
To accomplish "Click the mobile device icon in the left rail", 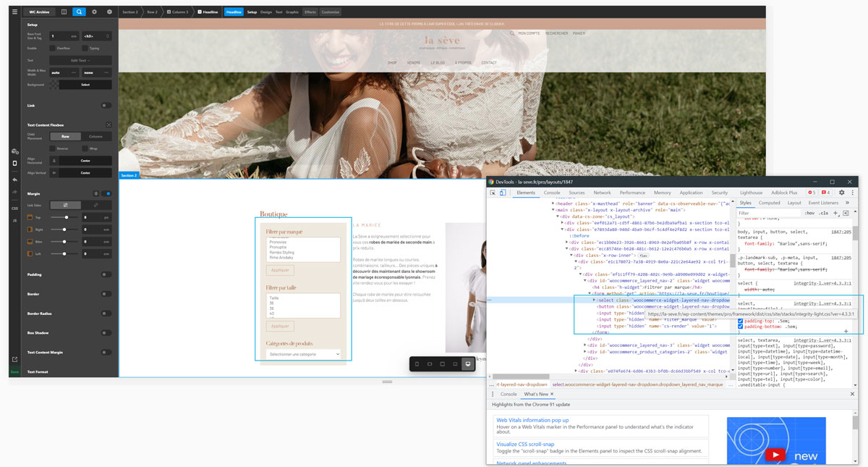I will 14,163.
